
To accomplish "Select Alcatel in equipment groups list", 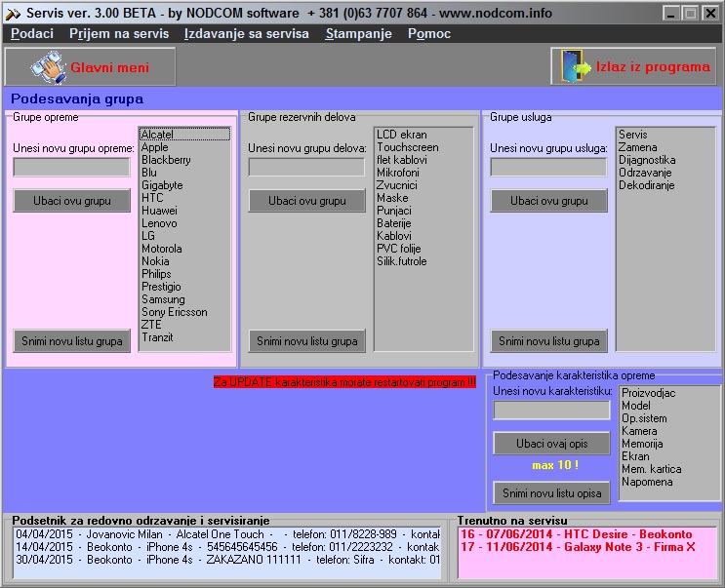I will (x=184, y=135).
